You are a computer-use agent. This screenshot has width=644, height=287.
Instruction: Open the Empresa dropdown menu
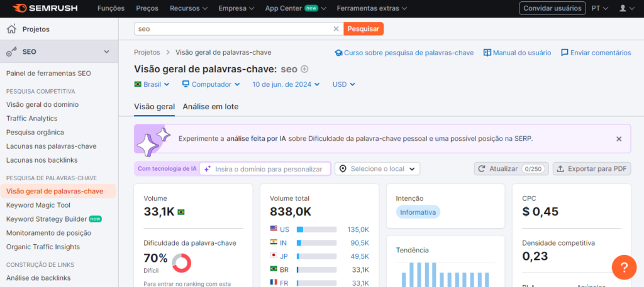click(236, 8)
